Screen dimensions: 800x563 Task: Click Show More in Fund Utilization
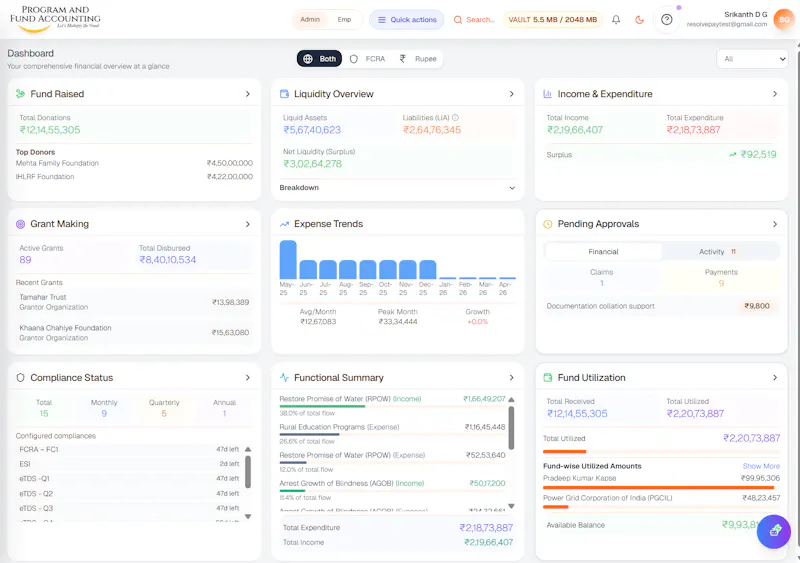click(761, 466)
